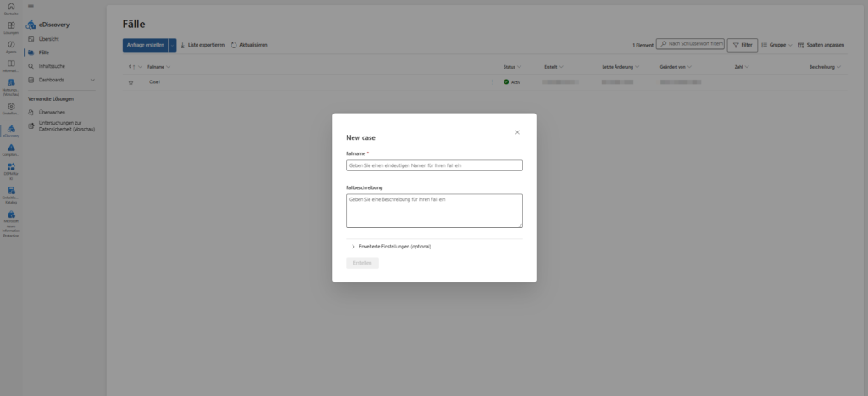Go to Inhaltssuche in the sidebar
868x396 pixels.
pyautogui.click(x=52, y=66)
